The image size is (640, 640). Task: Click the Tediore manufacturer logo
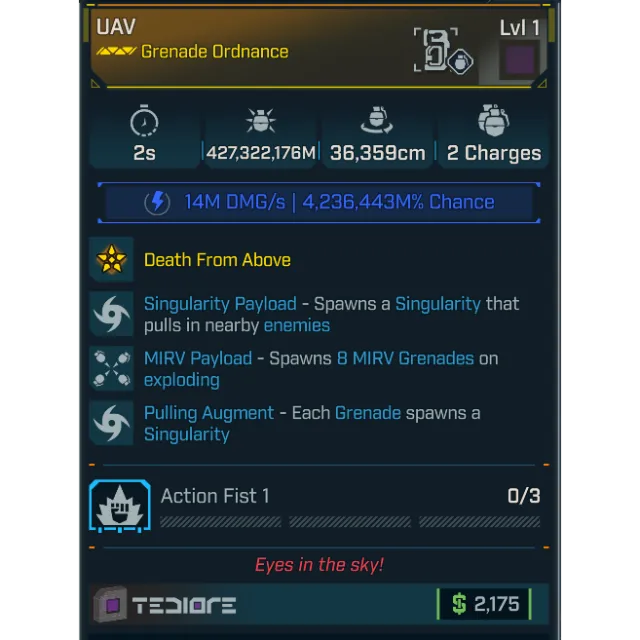165,605
